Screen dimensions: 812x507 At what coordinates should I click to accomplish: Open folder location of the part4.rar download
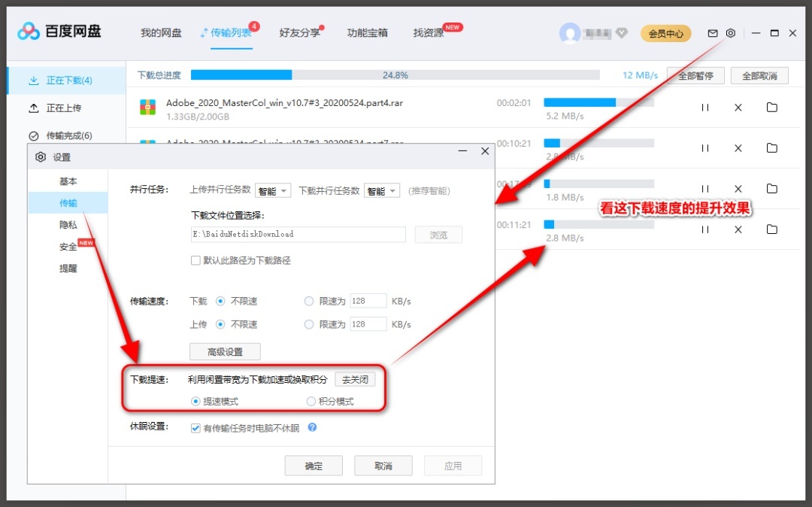(x=771, y=107)
